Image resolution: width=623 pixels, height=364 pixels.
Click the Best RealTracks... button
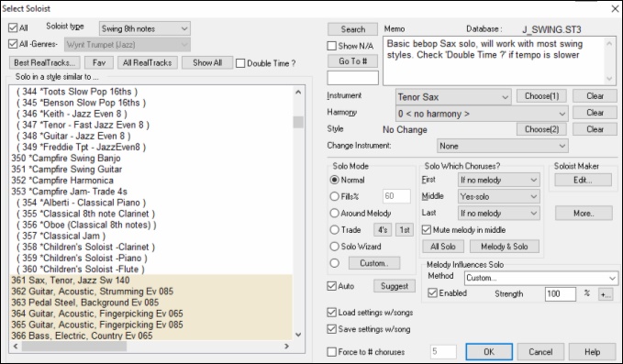[x=44, y=62]
